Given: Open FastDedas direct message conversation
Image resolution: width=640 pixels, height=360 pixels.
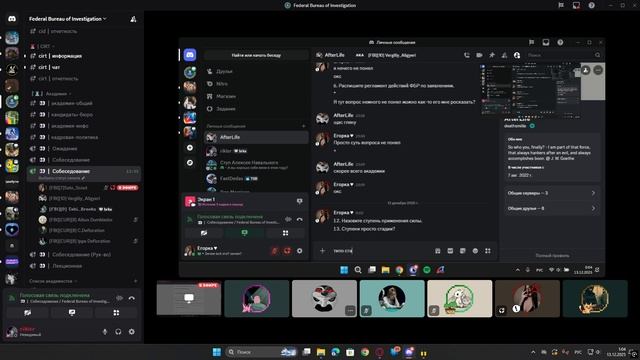Looking at the screenshot, I should pyautogui.click(x=256, y=178).
